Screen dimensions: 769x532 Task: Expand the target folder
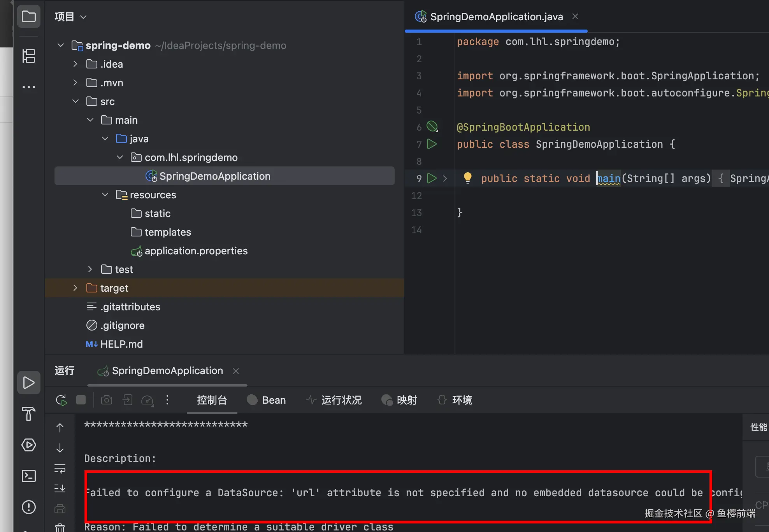(x=75, y=288)
